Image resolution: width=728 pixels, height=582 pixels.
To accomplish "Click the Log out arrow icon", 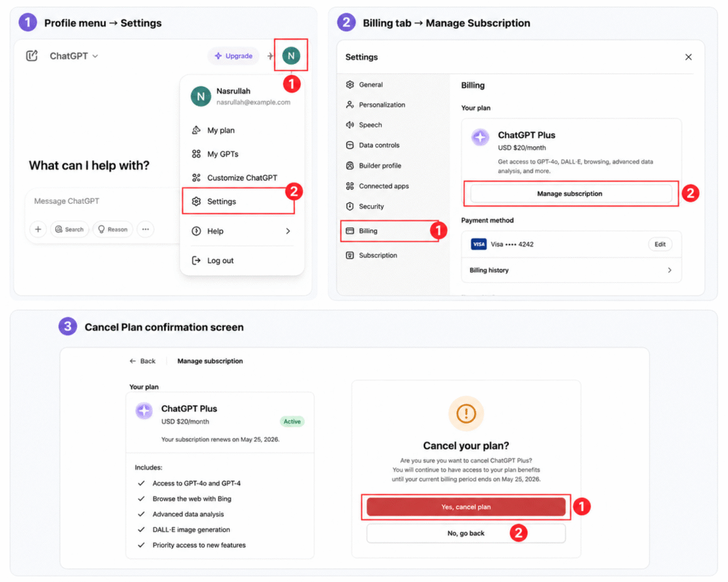I will click(x=196, y=261).
